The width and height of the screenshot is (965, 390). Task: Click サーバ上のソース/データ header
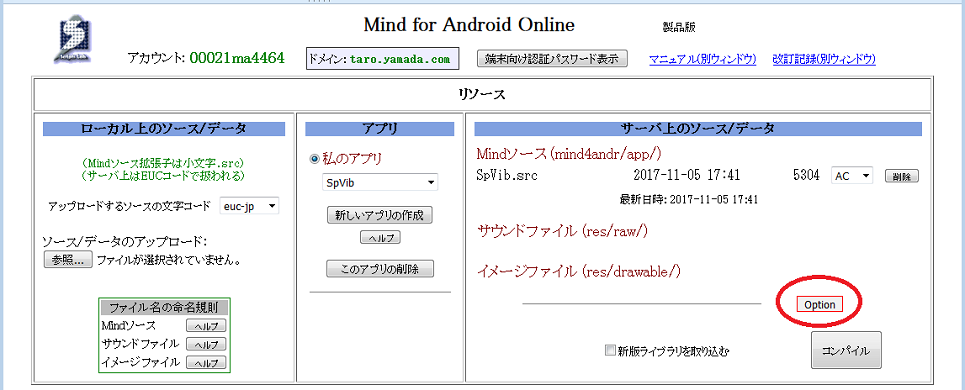pyautogui.click(x=699, y=129)
